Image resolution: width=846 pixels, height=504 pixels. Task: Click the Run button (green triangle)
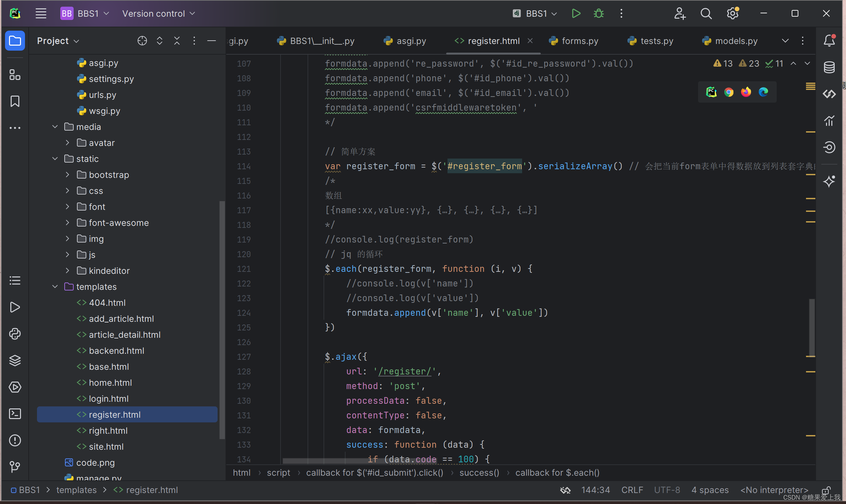coord(575,13)
